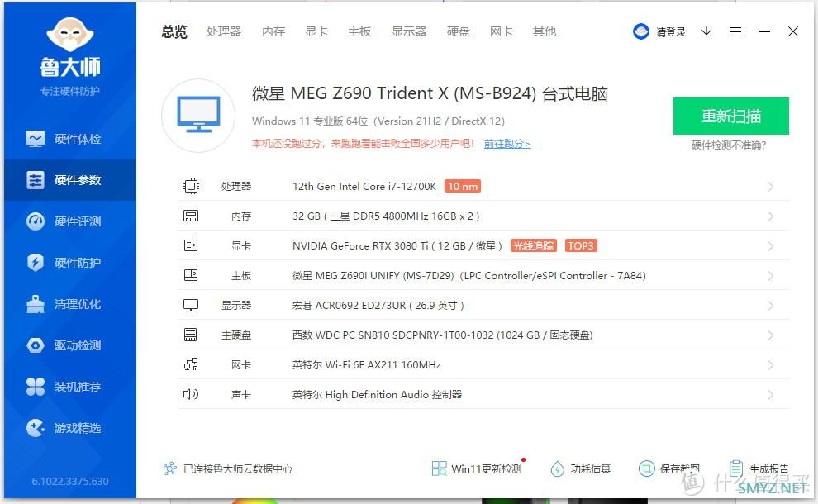The image size is (818, 504).
Task: Click the 网卡 network icon
Action: coord(191,364)
